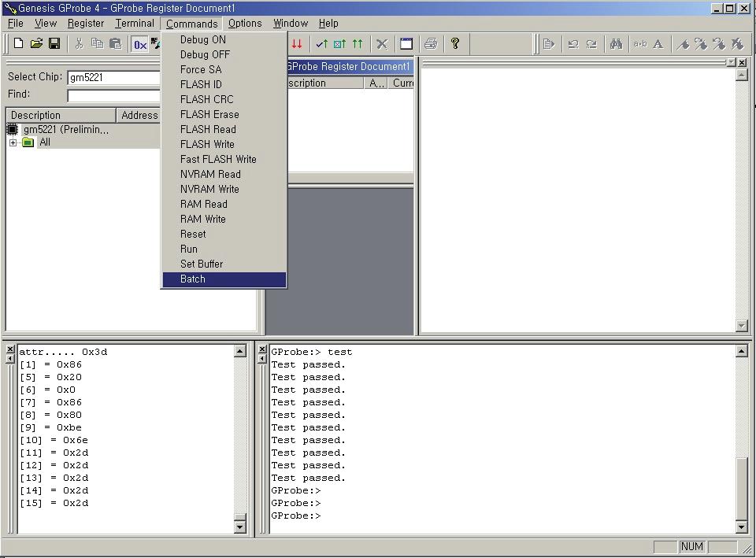Click the previous bookmark flag icon
756x558 pixels.
tap(718, 44)
